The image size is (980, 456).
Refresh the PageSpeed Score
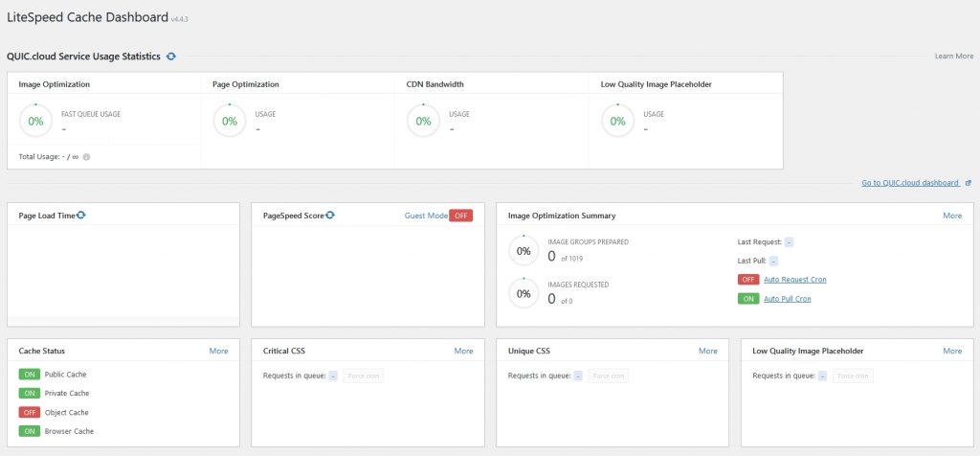click(x=330, y=216)
